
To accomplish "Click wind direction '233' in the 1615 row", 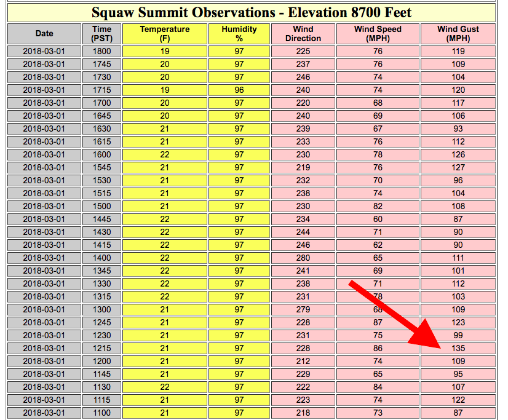I will (x=303, y=142).
